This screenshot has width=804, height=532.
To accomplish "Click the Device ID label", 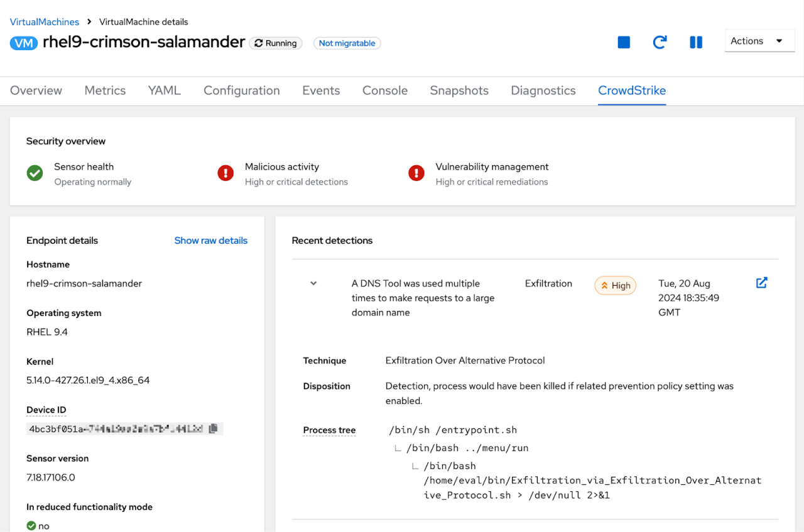I will point(46,410).
